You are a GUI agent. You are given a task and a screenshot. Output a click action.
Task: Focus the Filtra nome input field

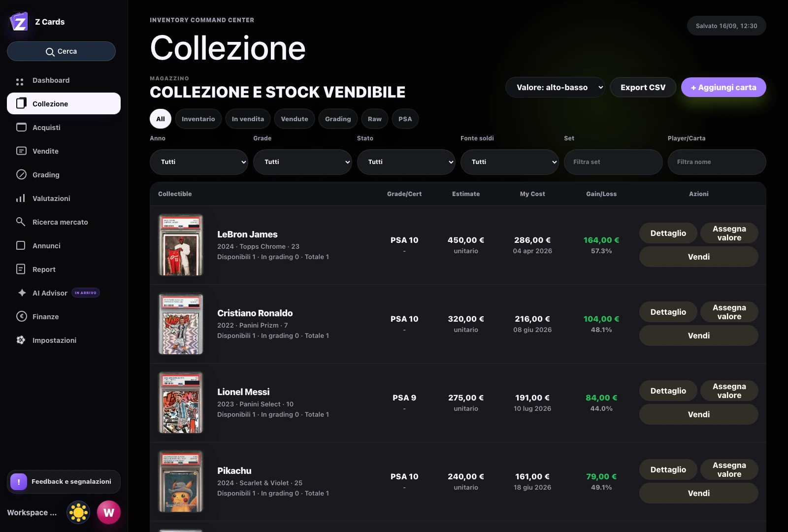(717, 162)
